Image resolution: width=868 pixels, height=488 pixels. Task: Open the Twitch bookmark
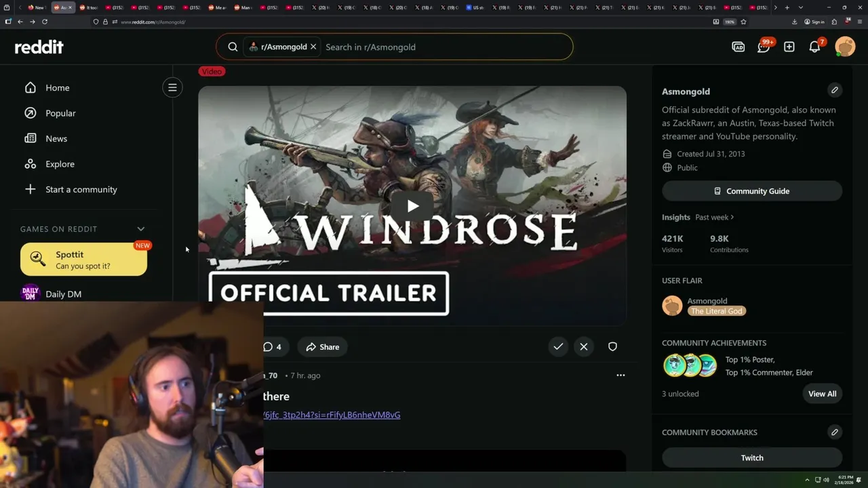[752, 457]
